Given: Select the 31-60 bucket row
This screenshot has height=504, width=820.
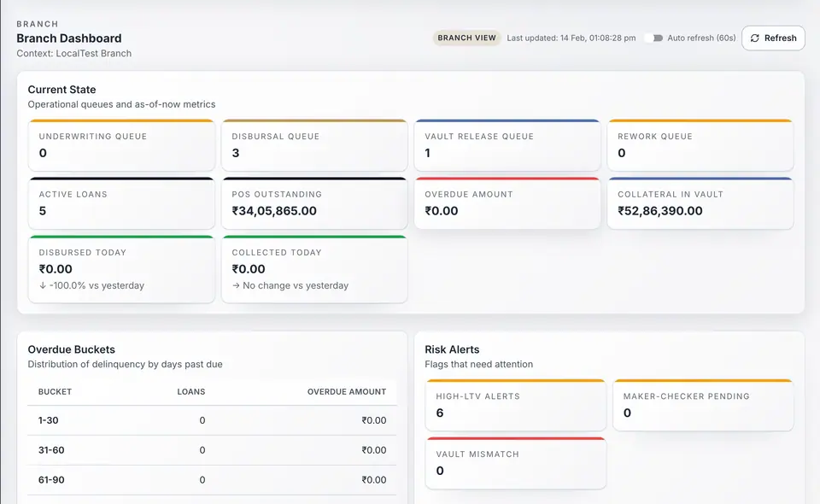Looking at the screenshot, I should click(x=212, y=450).
